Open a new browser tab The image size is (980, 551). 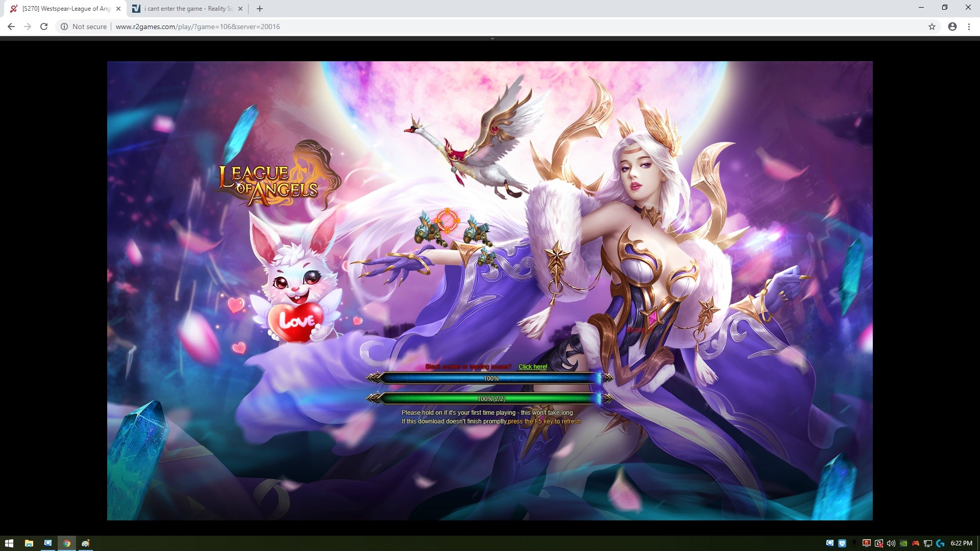(x=260, y=9)
